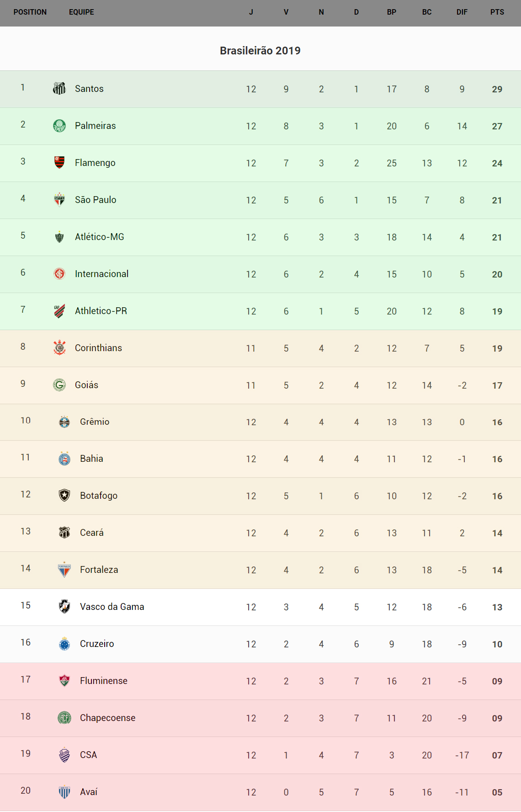Select the Cruzeiro blue crest icon
The image size is (521, 812).
(x=64, y=643)
